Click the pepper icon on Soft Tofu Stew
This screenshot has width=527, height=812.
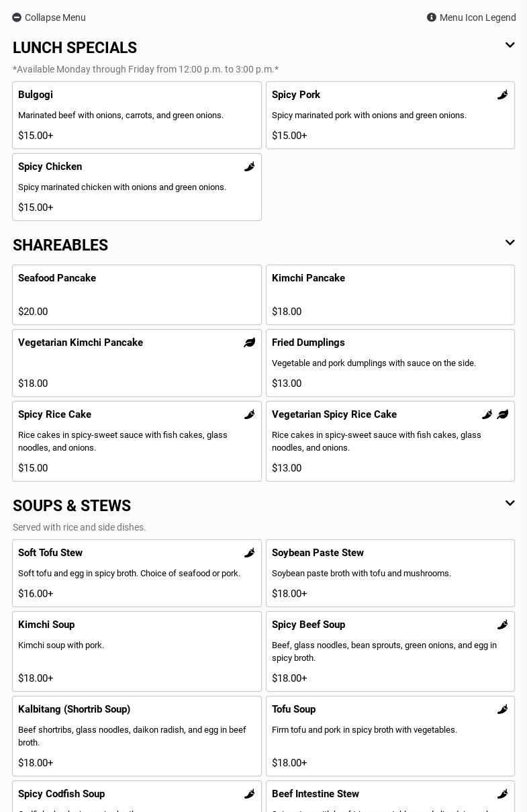(249, 553)
